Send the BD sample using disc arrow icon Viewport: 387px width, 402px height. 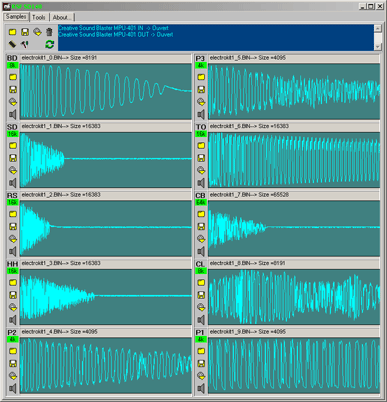click(13, 102)
